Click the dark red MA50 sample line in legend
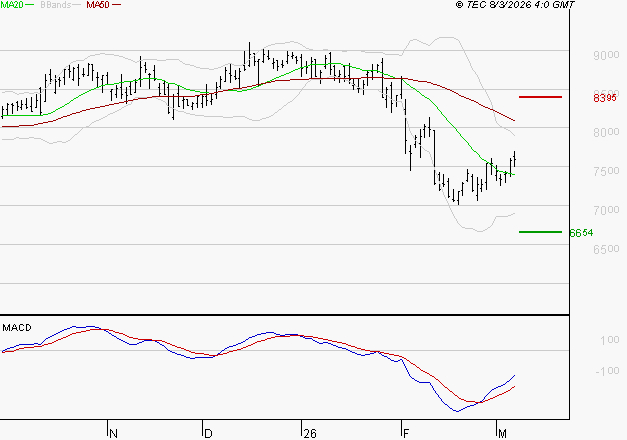Image resolution: width=627 pixels, height=440 pixels. click(116, 4)
